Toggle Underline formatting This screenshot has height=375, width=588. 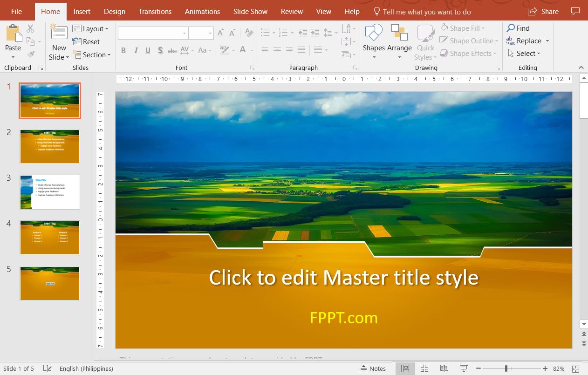click(x=148, y=50)
